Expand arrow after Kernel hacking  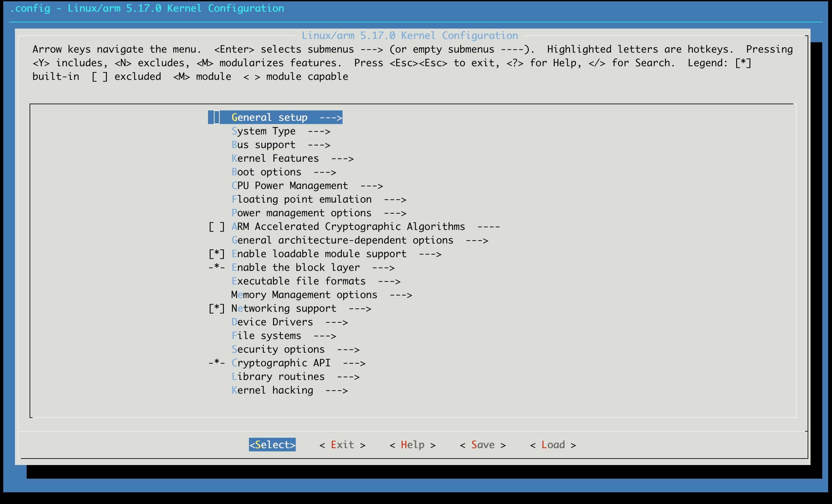(336, 390)
